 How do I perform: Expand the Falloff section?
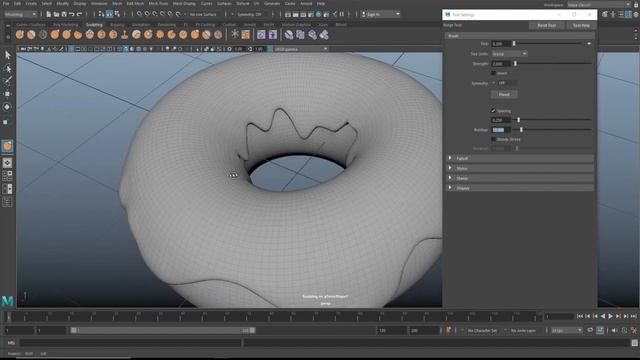coord(520,158)
